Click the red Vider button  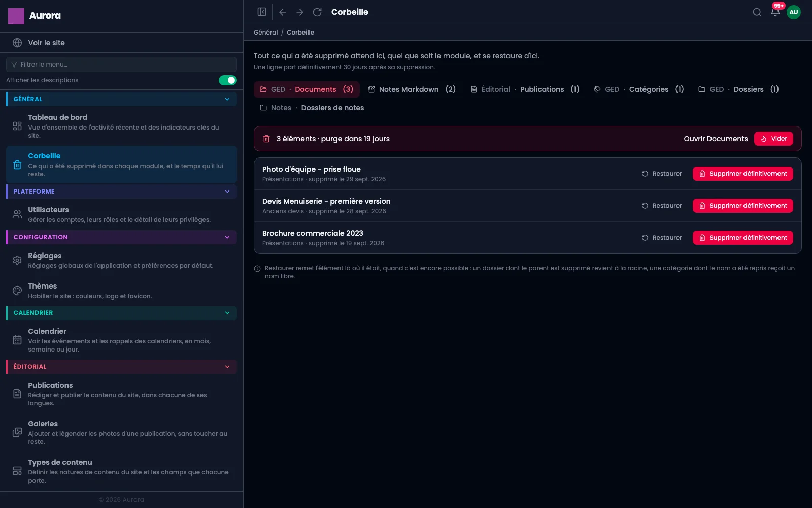tap(773, 139)
